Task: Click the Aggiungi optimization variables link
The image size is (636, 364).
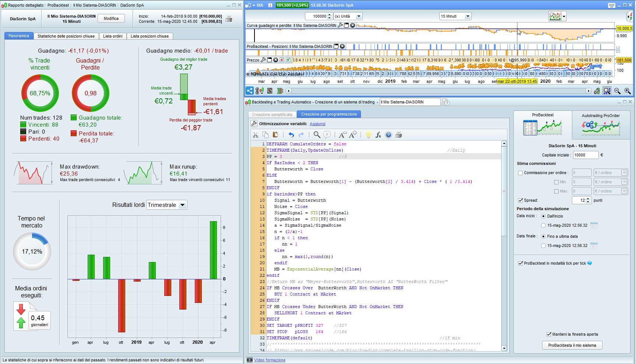Action: coord(317,124)
